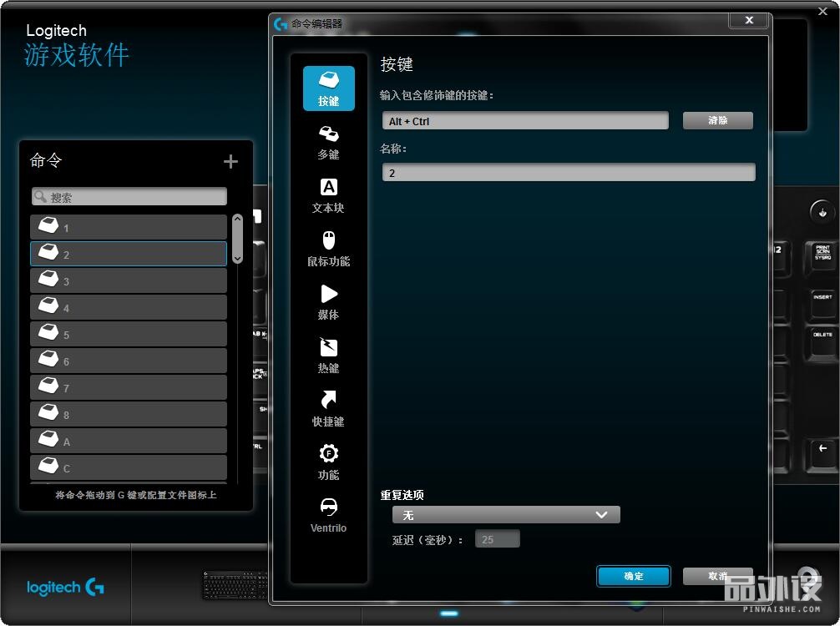This screenshot has height=626, width=840.
Task: Open the 功能 (Function) command icon
Action: coord(327,462)
